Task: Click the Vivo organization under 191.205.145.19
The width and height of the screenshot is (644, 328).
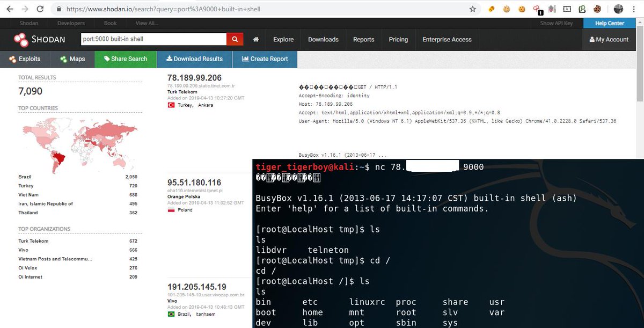Action: coord(172,302)
